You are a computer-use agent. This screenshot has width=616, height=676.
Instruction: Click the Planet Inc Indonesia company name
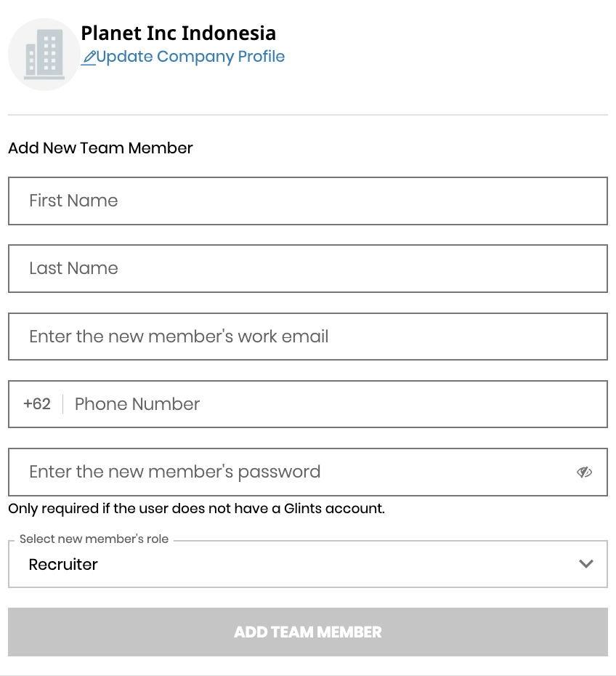(179, 33)
